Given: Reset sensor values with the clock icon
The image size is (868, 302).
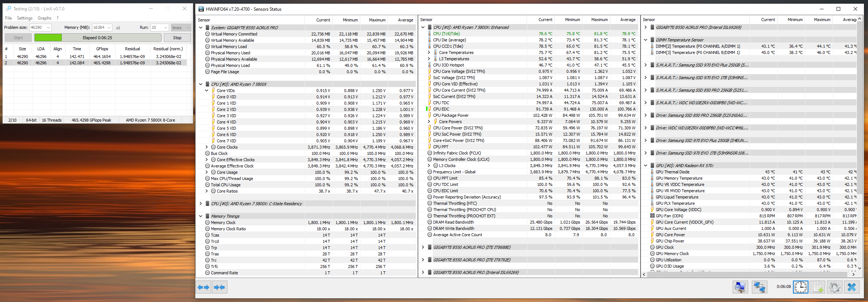Looking at the screenshot, I should 801,287.
